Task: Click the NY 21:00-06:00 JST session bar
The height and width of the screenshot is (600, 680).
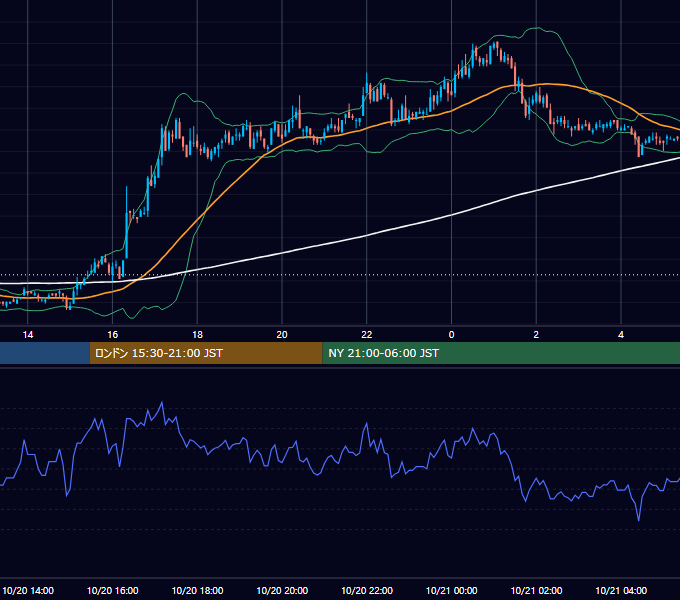Action: [501, 353]
